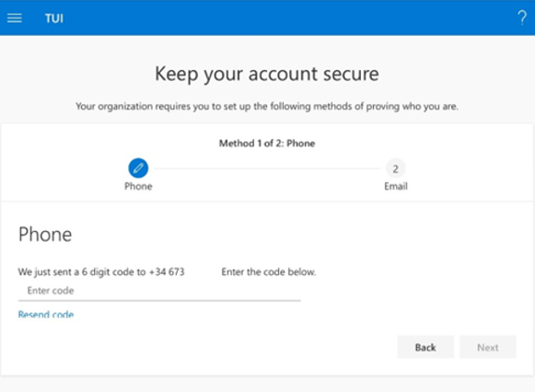Focus the Enter code input field

pos(159,291)
